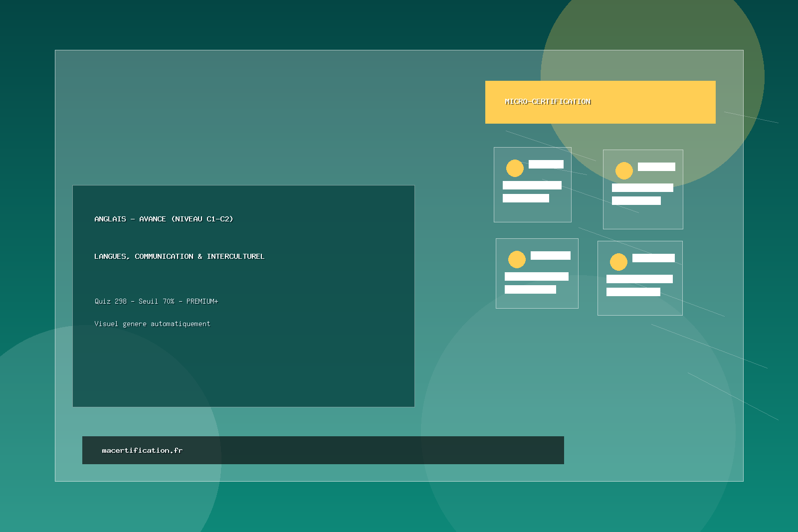The width and height of the screenshot is (798, 532).
Task: Click the short title bar in the top-right card
Action: point(656,167)
